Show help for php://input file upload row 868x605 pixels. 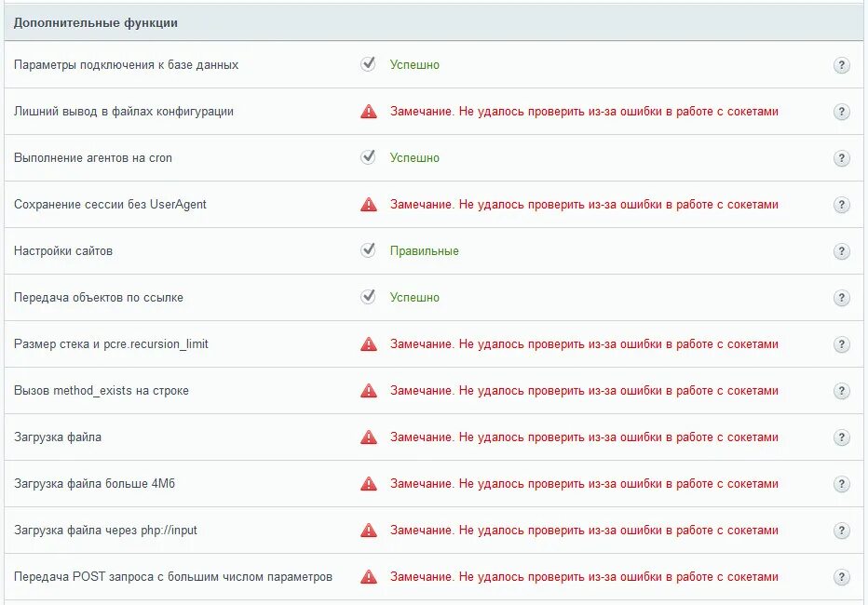click(x=841, y=531)
